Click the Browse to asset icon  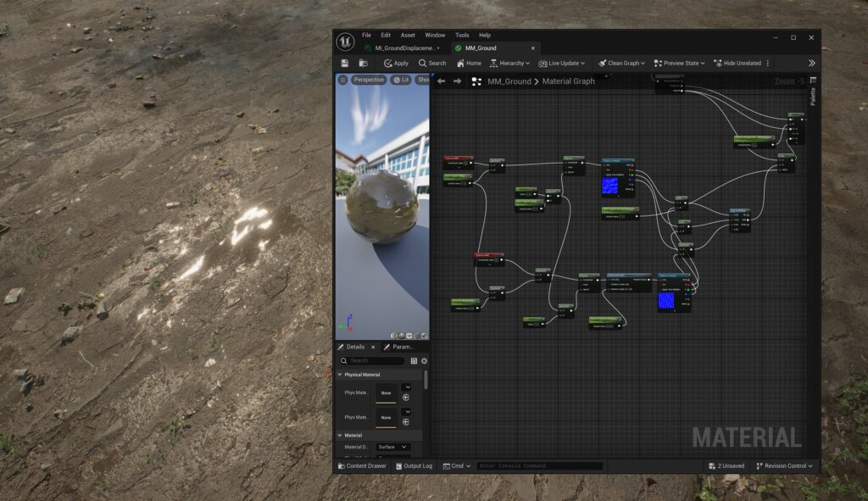click(x=364, y=63)
